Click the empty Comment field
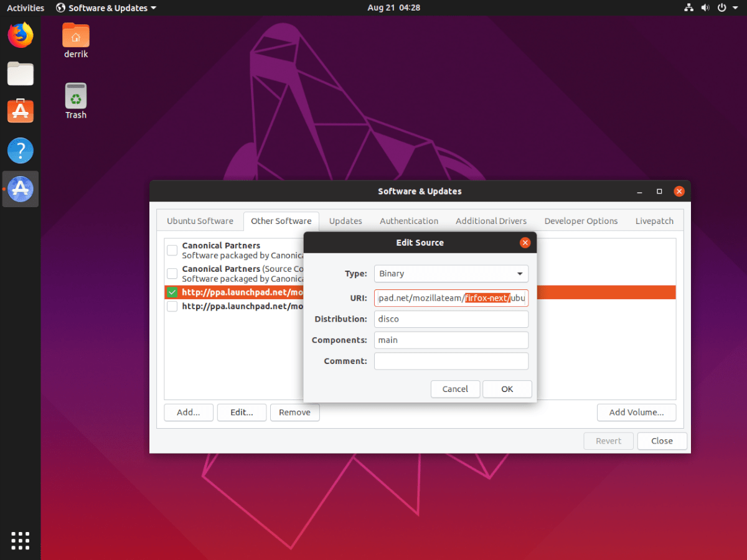Viewport: 747px width, 560px height. (x=451, y=361)
